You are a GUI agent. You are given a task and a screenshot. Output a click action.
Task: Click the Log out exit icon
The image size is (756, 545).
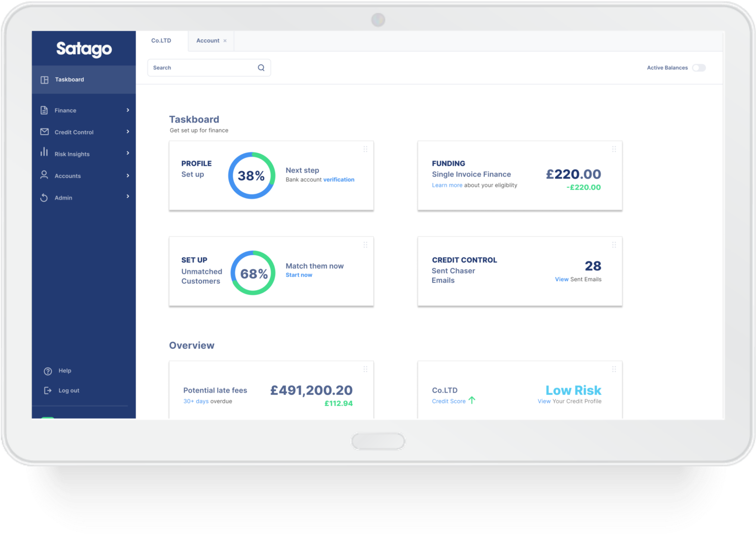(x=48, y=391)
